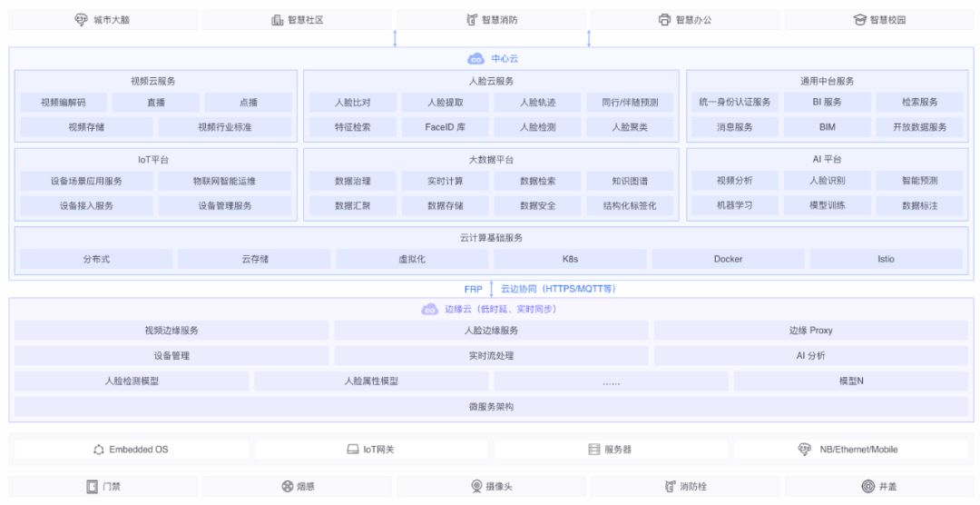Click the 设备接入服务 block

pos(86,205)
